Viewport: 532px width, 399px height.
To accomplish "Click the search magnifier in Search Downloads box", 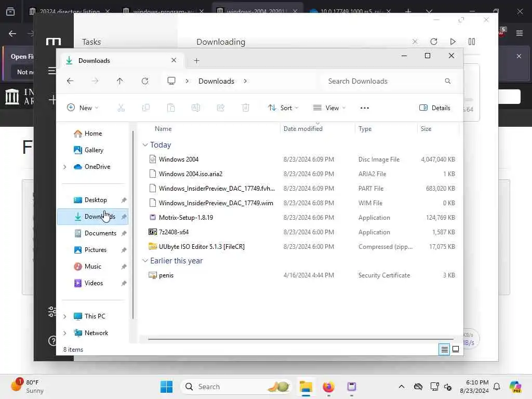I will click(447, 81).
